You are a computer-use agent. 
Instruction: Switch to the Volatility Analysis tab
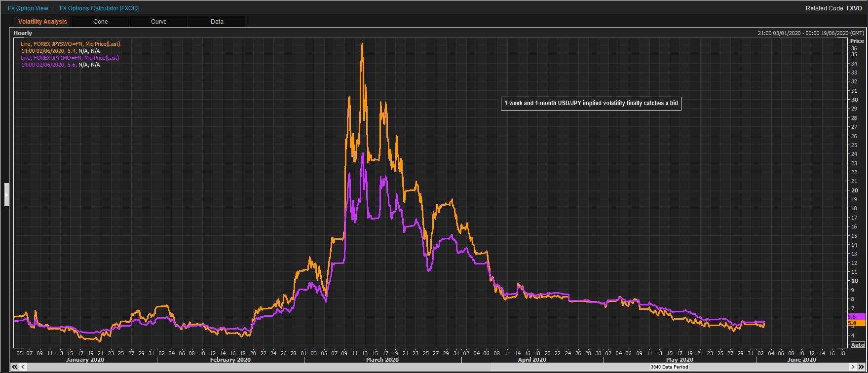tap(42, 22)
